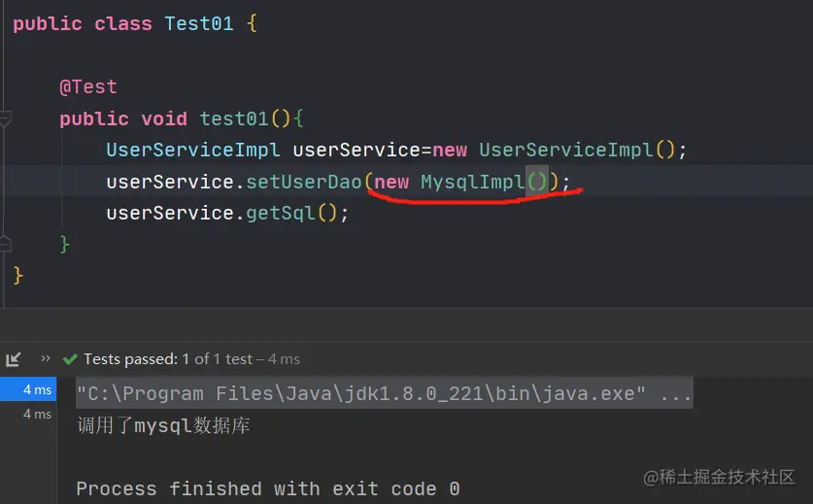Click the Test01 class name
The height and width of the screenshot is (504, 813).
click(199, 24)
